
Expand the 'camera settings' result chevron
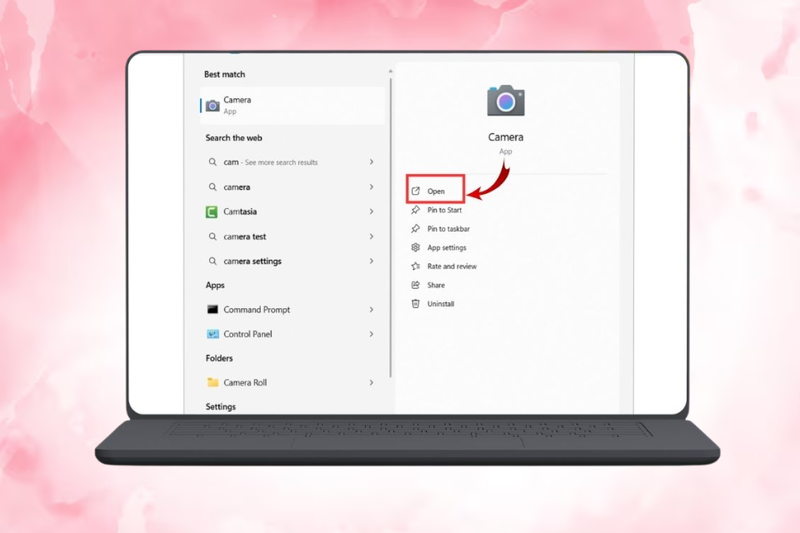pos(371,261)
